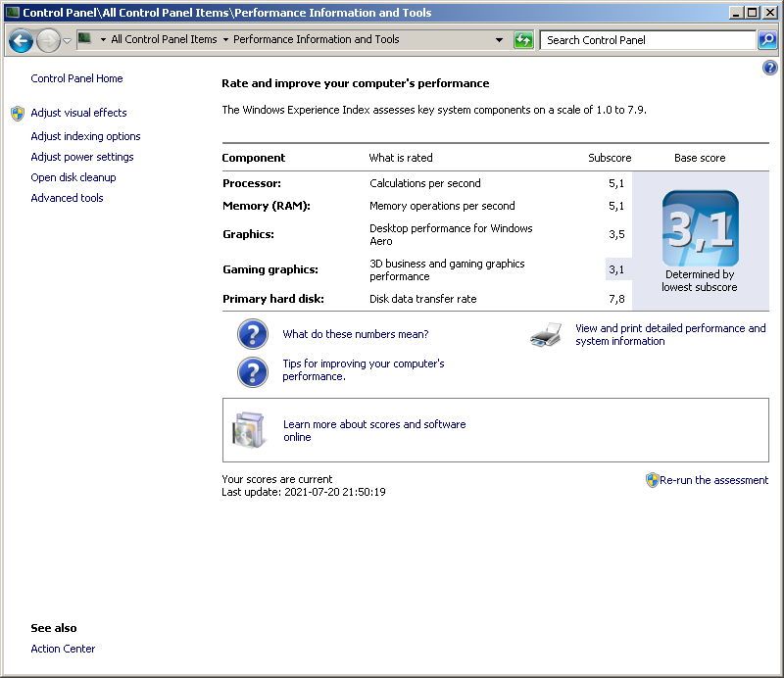Click the Last update timestamp text
This screenshot has width=784, height=678.
[304, 492]
